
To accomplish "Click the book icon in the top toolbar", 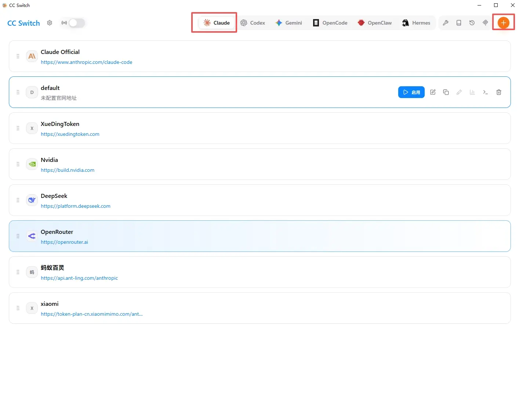I will pos(459,23).
